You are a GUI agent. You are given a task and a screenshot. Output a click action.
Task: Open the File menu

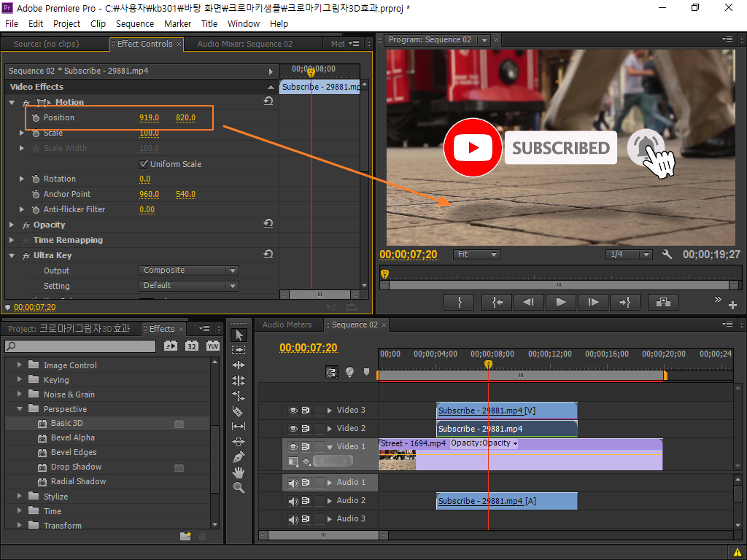(12, 24)
